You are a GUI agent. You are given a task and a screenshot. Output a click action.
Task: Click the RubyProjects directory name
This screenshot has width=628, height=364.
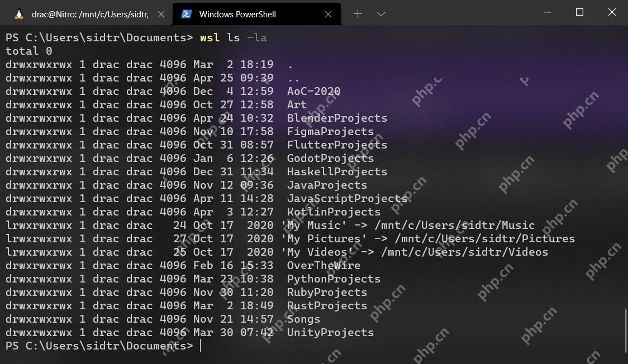coord(327,293)
